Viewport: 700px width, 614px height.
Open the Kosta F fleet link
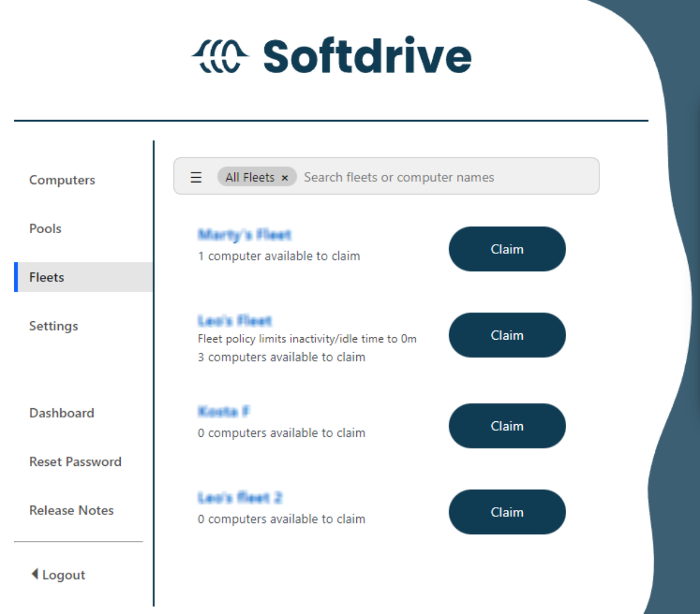coord(224,411)
